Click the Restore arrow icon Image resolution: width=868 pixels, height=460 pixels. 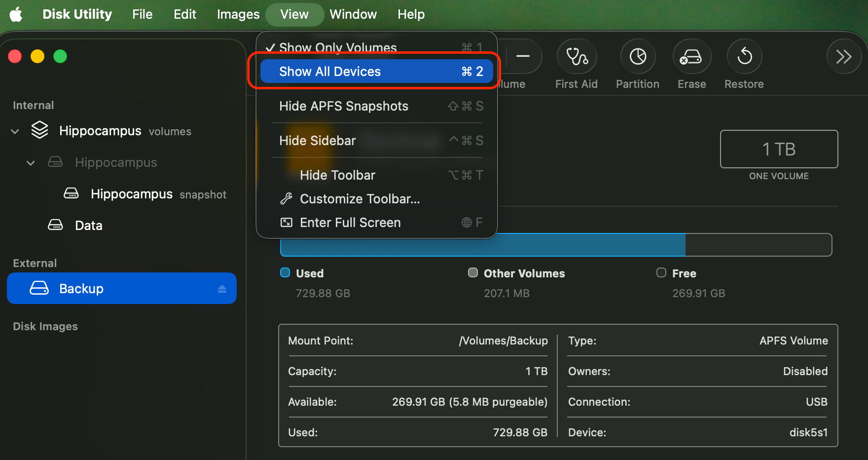pyautogui.click(x=744, y=57)
